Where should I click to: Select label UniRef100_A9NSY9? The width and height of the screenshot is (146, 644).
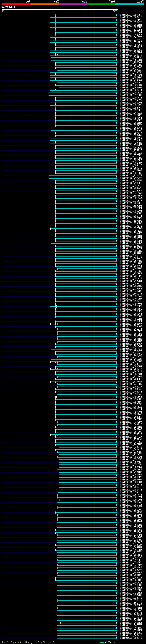pyautogui.click(x=131, y=100)
